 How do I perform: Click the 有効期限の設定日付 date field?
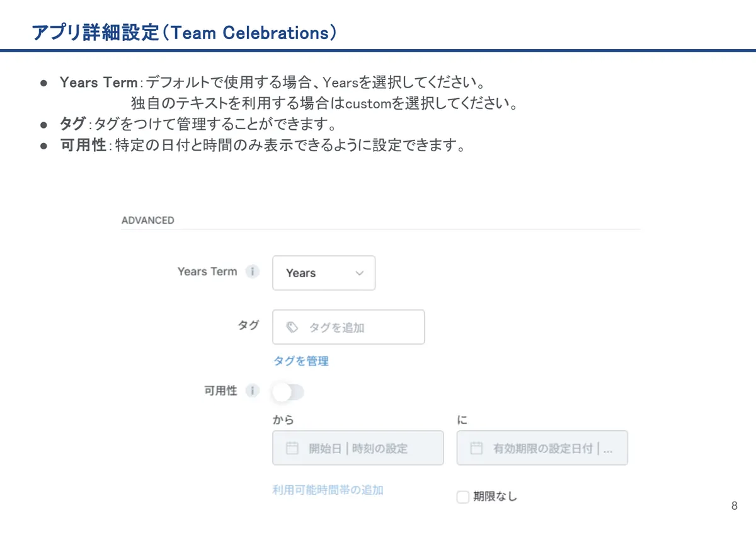[542, 448]
